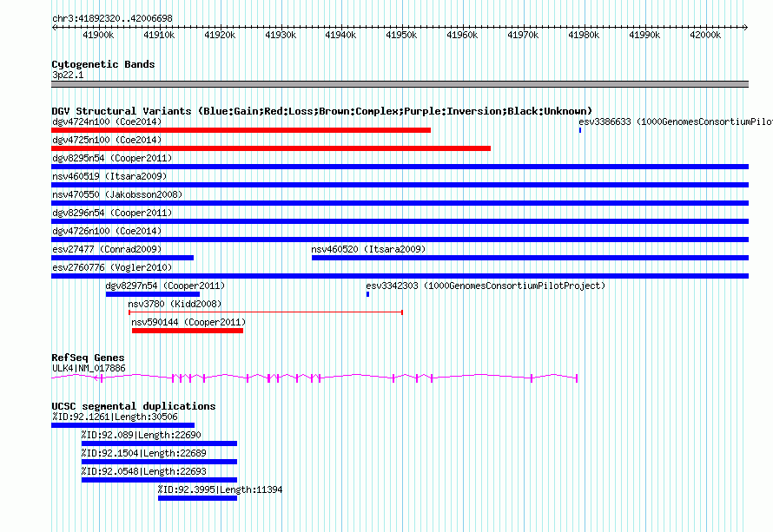Click segmental duplication bar with Length:11394
The height and width of the screenshot is (532, 773).
198,498
